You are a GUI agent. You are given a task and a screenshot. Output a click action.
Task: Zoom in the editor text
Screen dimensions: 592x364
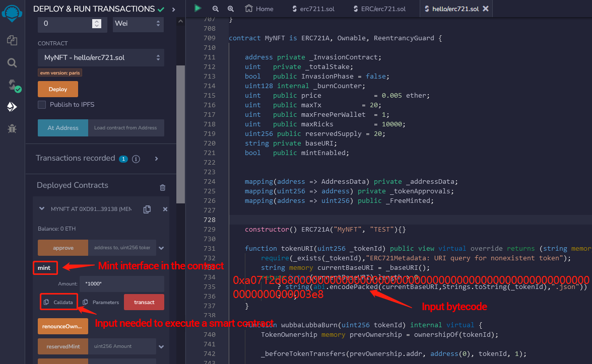tap(230, 9)
